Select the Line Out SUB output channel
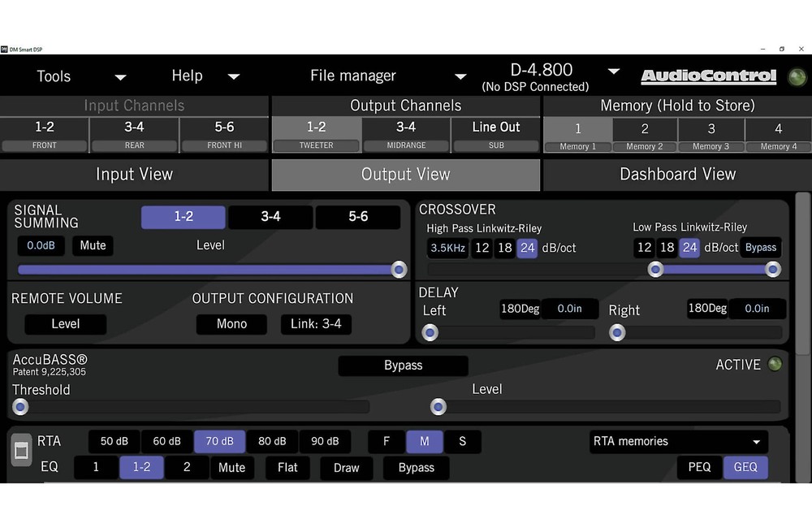Image resolution: width=812 pixels, height=528 pixels. (496, 135)
